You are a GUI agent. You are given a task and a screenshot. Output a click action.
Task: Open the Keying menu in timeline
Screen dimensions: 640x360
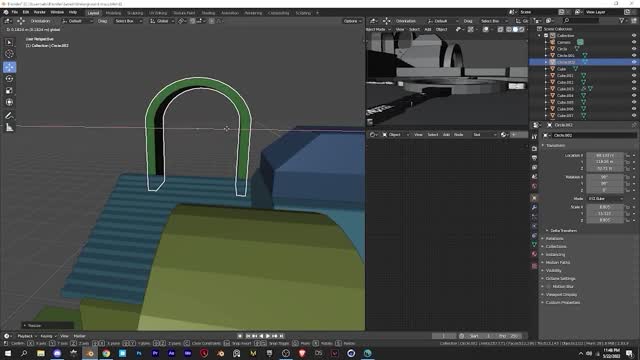48,336
